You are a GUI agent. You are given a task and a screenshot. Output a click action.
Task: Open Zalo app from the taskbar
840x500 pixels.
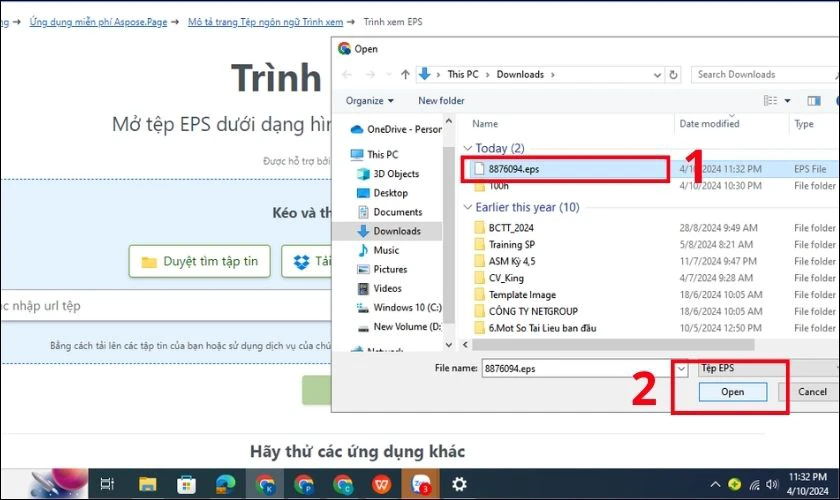pyautogui.click(x=421, y=484)
